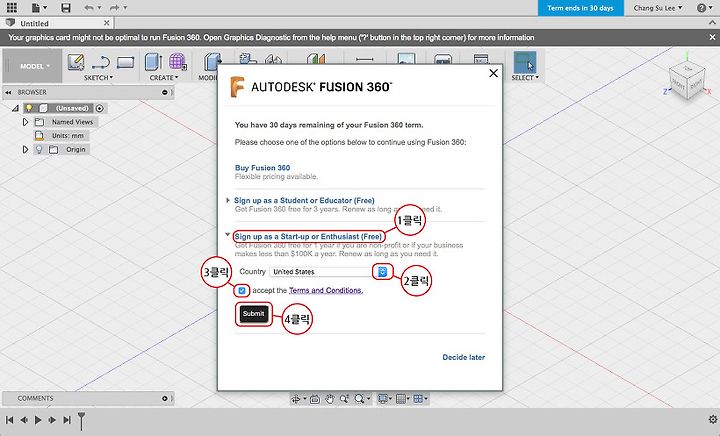This screenshot has width=720, height=436.
Task: Select the sketch line/arc tool icon
Action: 101,62
